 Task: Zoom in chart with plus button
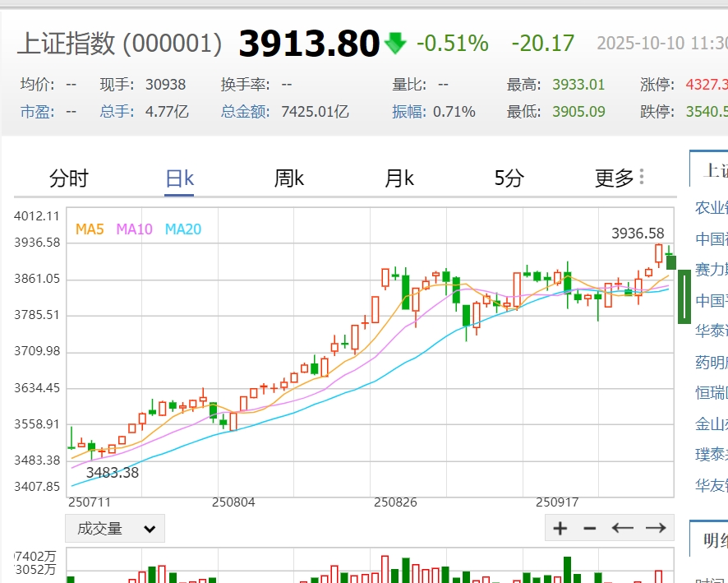(560, 528)
